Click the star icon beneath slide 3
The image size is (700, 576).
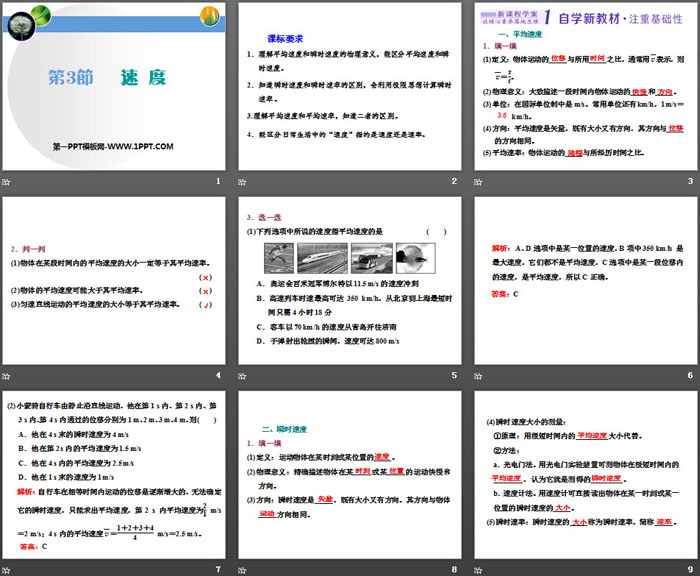point(478,181)
